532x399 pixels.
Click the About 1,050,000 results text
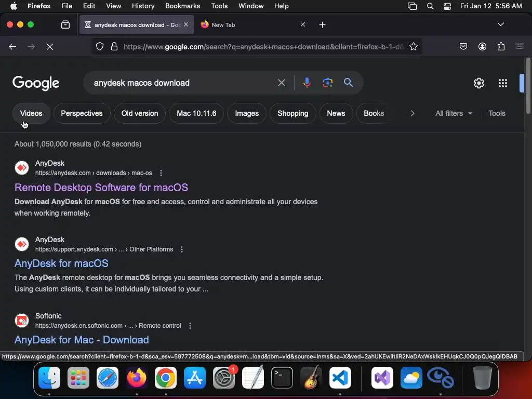click(78, 144)
